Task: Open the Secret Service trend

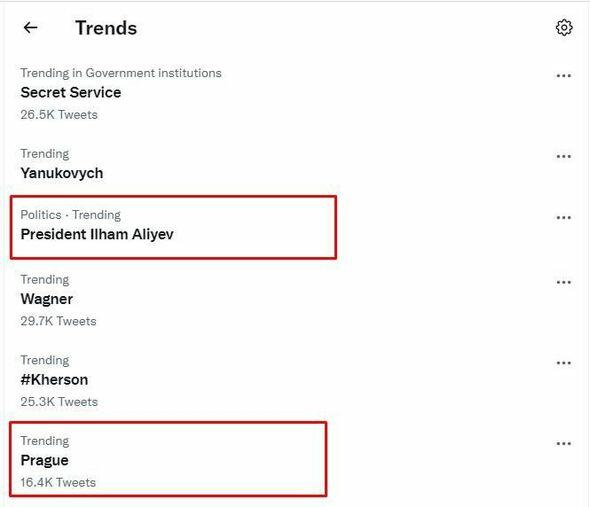Action: (x=71, y=93)
